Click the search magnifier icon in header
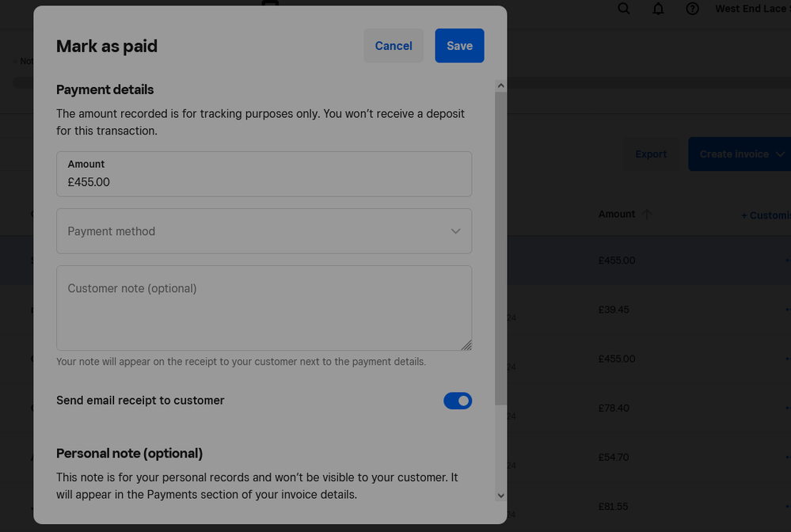791x532 pixels. click(x=624, y=9)
